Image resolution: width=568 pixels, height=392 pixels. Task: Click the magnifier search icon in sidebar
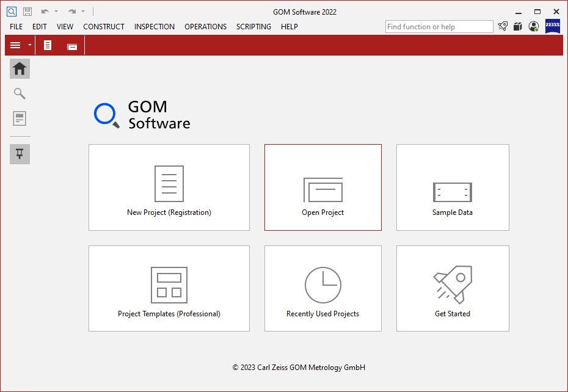[x=20, y=93]
